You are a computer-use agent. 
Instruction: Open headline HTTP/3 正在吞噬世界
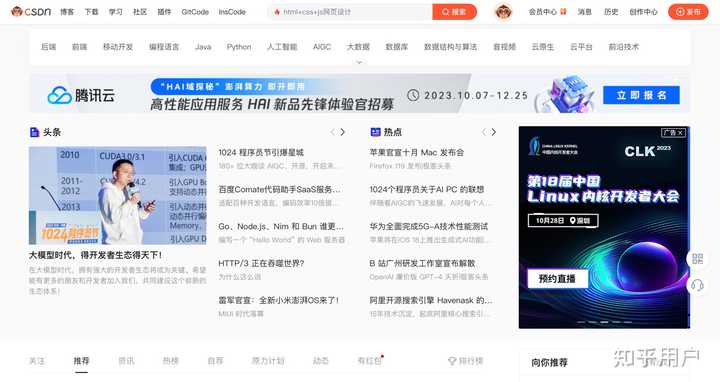tap(261, 264)
